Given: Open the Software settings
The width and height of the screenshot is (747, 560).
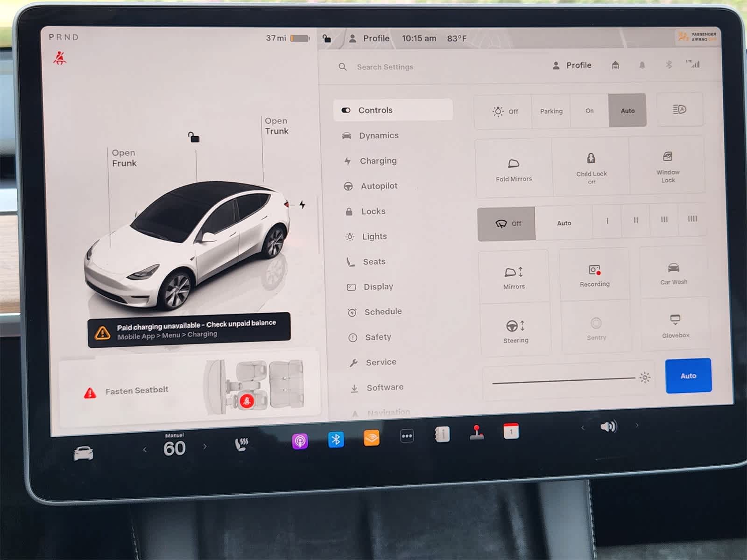Looking at the screenshot, I should [x=377, y=387].
